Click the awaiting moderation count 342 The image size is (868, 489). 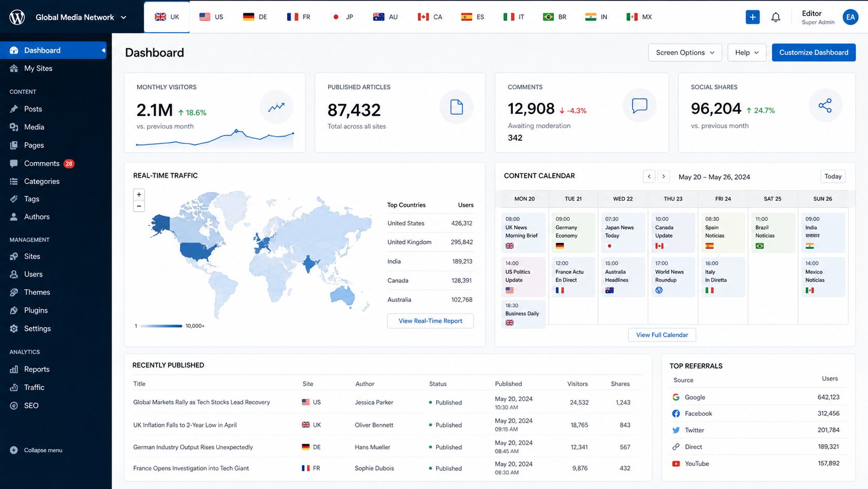[515, 138]
